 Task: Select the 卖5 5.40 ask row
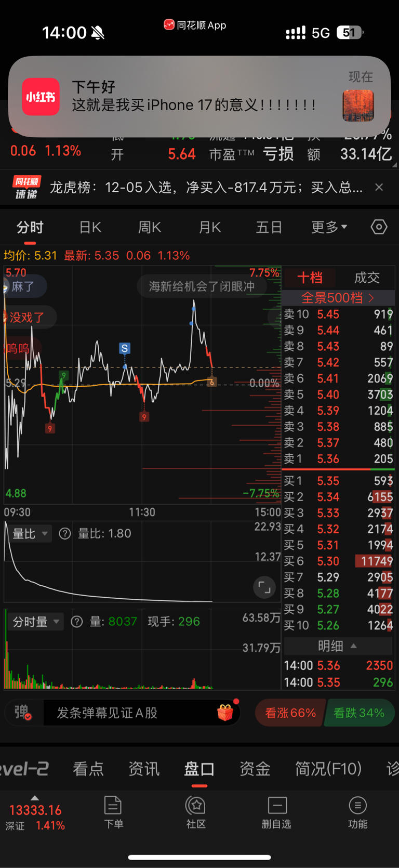click(338, 394)
